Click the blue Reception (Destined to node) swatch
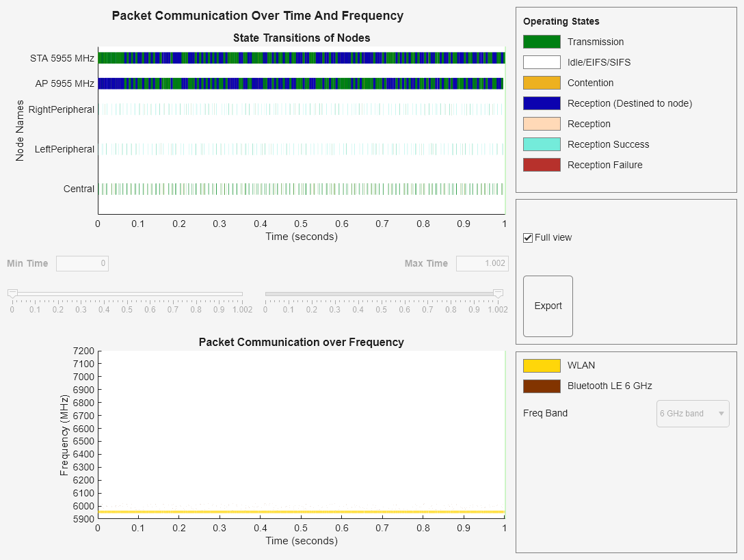The width and height of the screenshot is (744, 560). (x=540, y=103)
